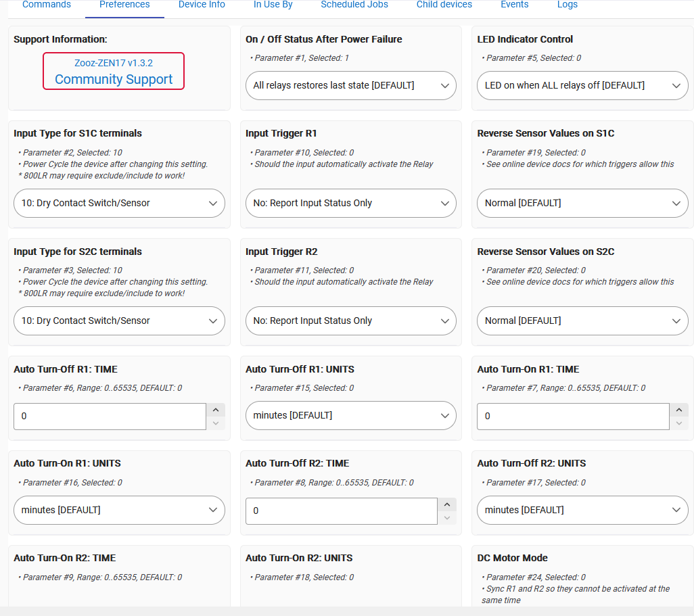Click the Community Support link
The height and width of the screenshot is (616, 694).
[x=114, y=79]
